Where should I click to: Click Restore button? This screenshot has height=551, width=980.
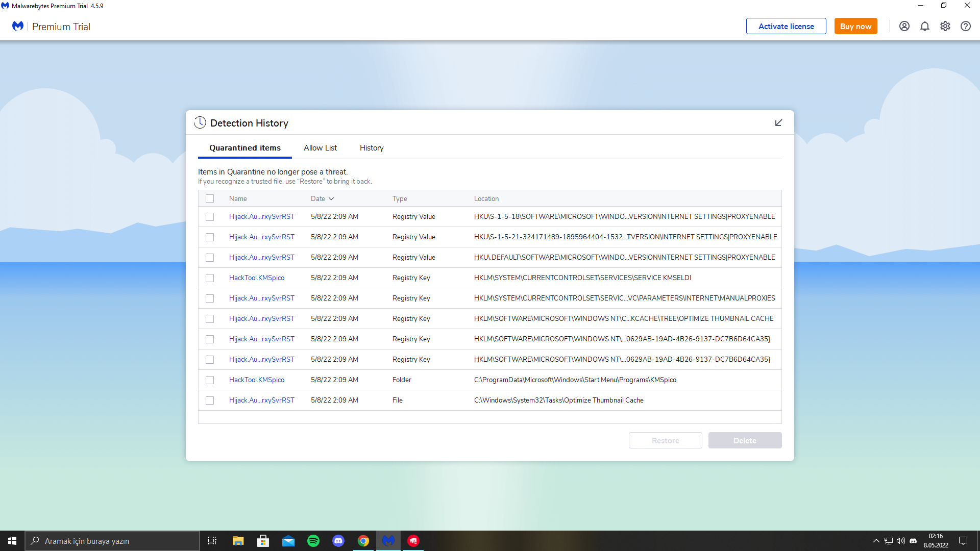(665, 440)
